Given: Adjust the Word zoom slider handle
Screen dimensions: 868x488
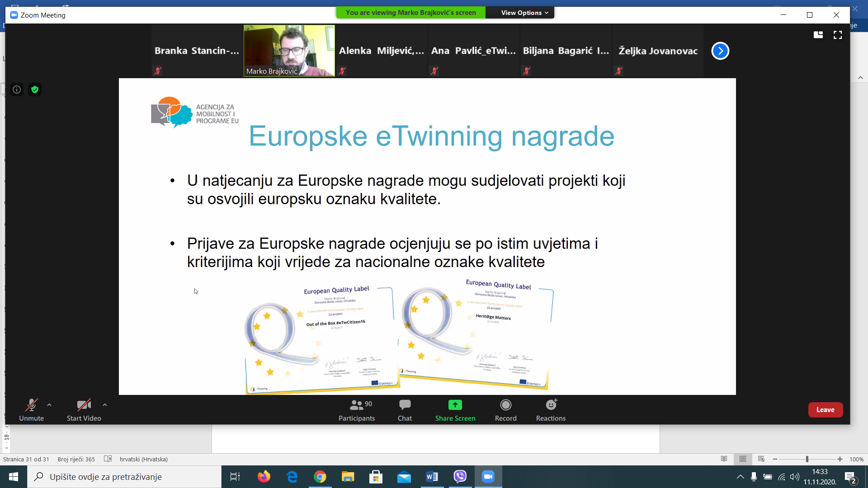Looking at the screenshot, I should click(807, 459).
